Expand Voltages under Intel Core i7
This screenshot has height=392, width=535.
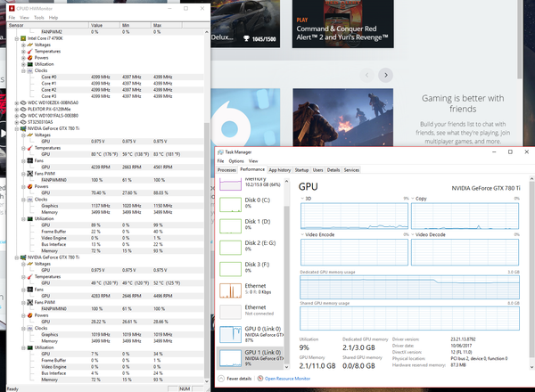point(23,45)
